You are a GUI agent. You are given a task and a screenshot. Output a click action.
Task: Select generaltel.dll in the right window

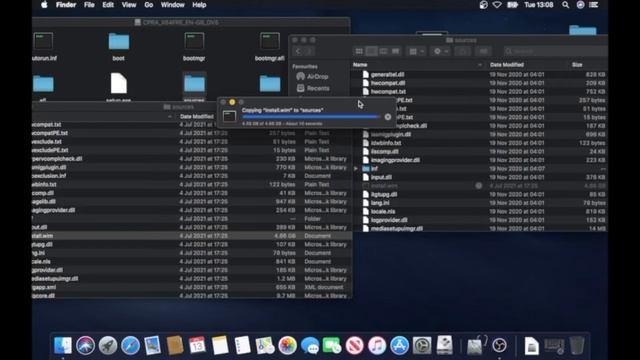(387, 74)
